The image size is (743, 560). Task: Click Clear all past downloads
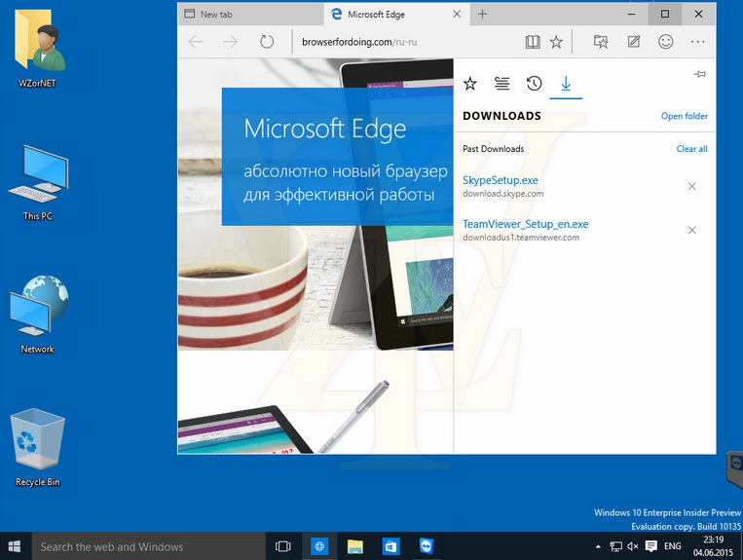click(x=691, y=149)
